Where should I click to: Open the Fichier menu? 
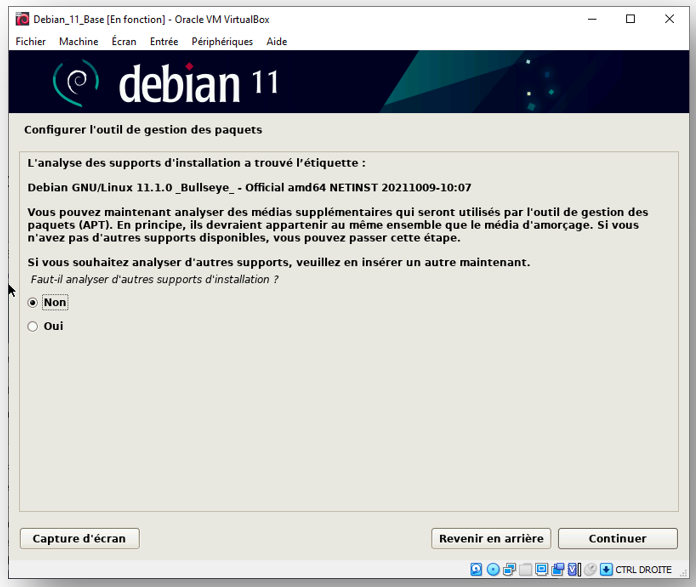pyautogui.click(x=31, y=41)
